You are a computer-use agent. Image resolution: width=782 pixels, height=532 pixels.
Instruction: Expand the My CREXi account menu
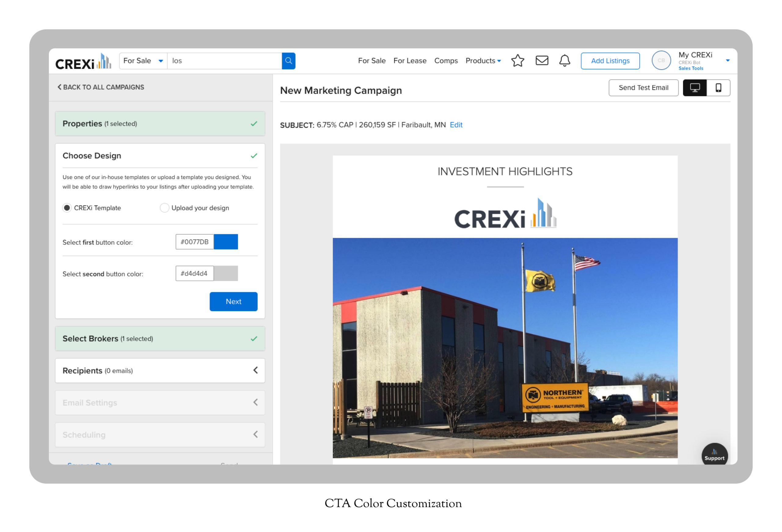pyautogui.click(x=727, y=61)
